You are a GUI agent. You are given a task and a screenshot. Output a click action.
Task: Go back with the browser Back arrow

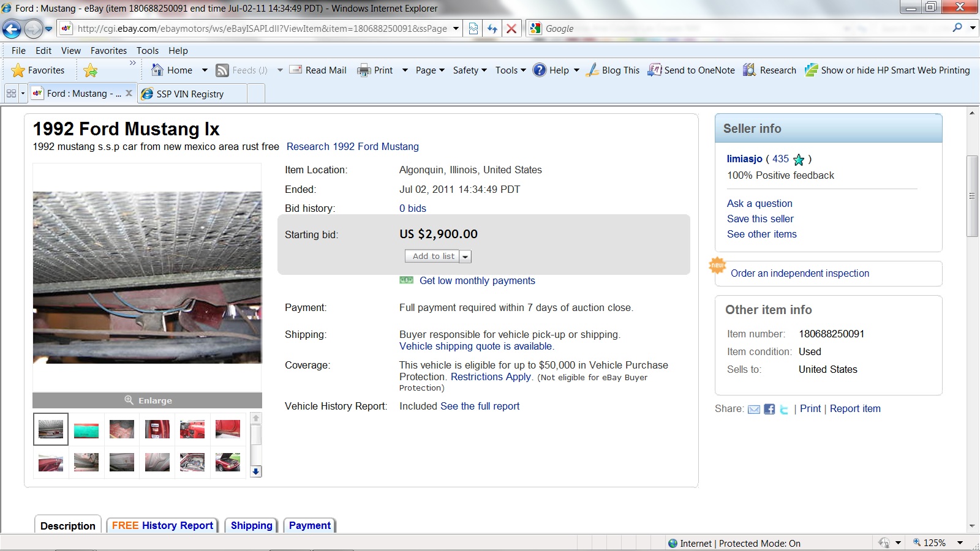(x=12, y=28)
